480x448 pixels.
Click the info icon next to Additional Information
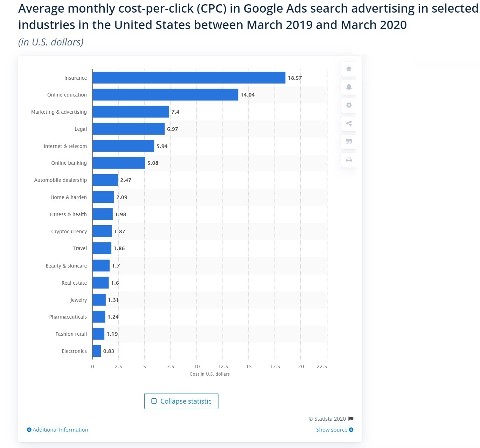pyautogui.click(x=29, y=429)
